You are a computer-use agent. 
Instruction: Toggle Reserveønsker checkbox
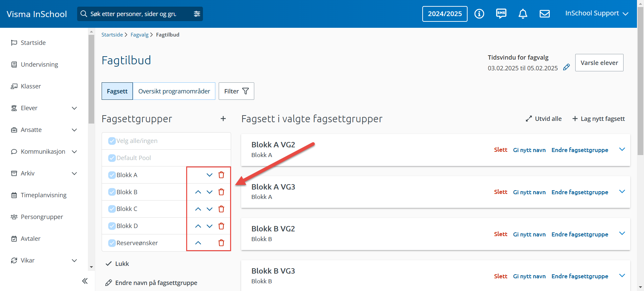(112, 243)
